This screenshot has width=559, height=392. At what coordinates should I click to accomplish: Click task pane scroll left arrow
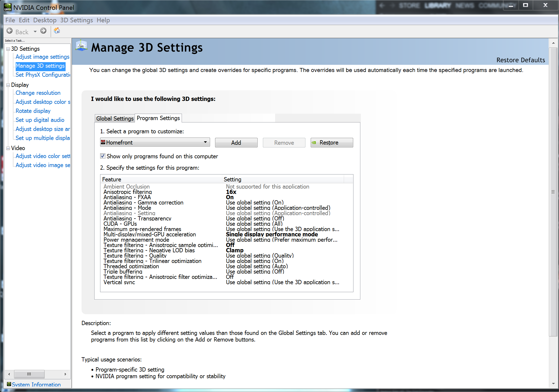(x=9, y=374)
